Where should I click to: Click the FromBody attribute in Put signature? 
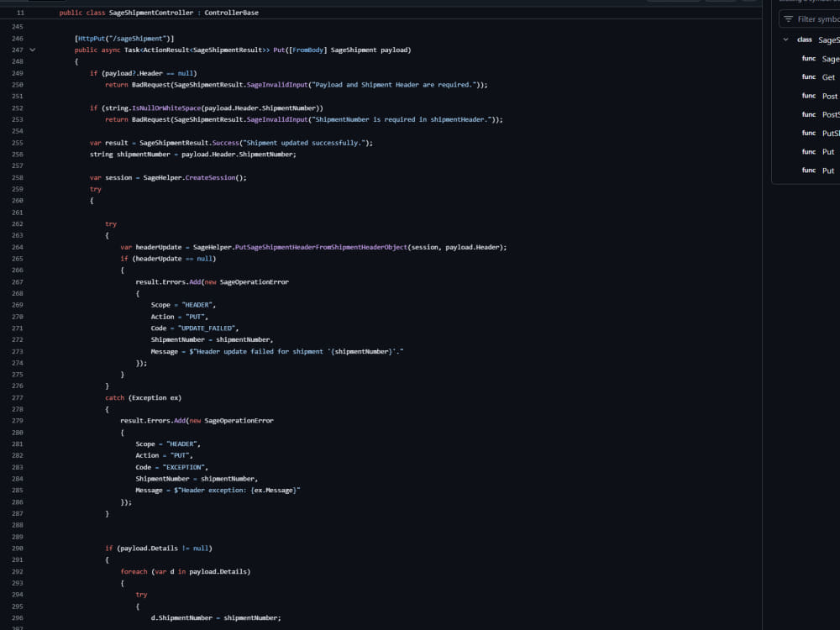coord(308,50)
